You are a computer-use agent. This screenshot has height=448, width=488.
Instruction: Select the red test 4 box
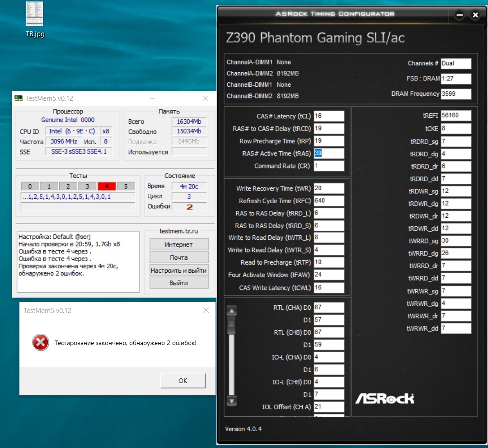[x=107, y=187]
